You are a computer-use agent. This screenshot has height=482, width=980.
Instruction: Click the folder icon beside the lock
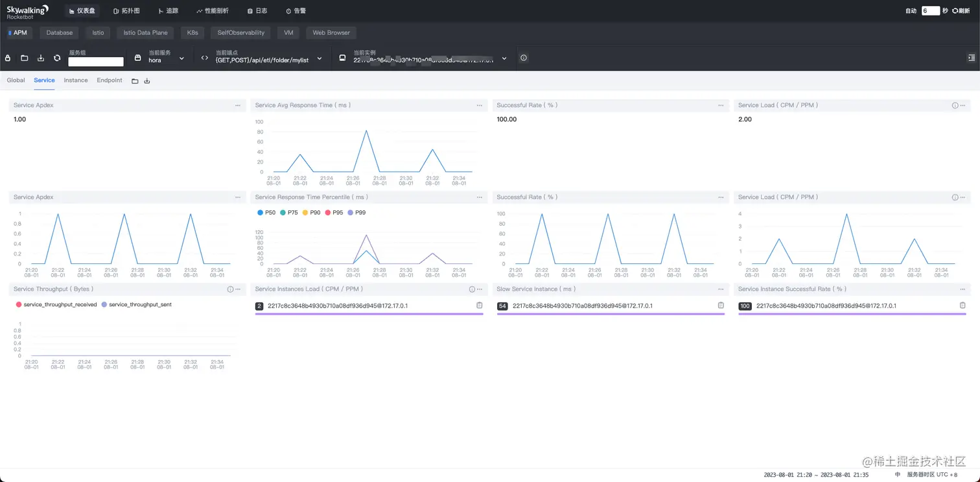24,58
